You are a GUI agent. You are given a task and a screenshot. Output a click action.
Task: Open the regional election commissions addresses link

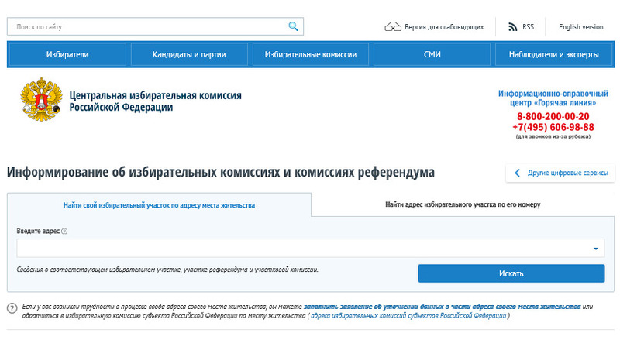pos(408,317)
